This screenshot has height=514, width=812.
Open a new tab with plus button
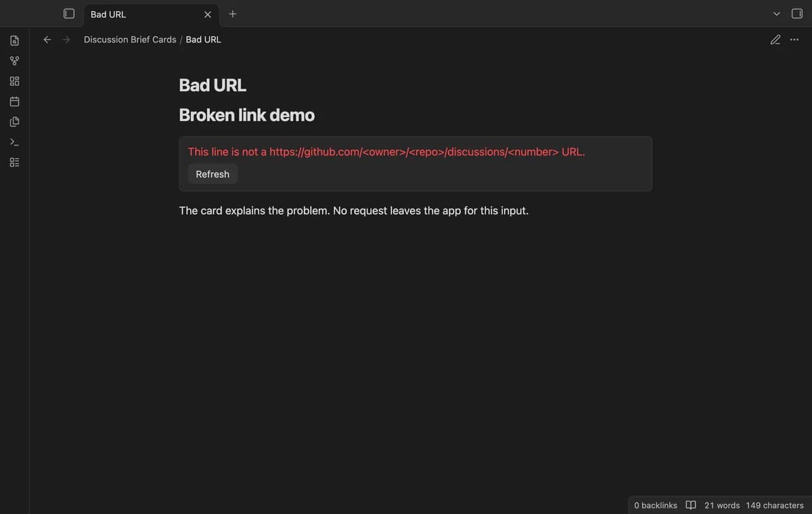click(x=233, y=14)
